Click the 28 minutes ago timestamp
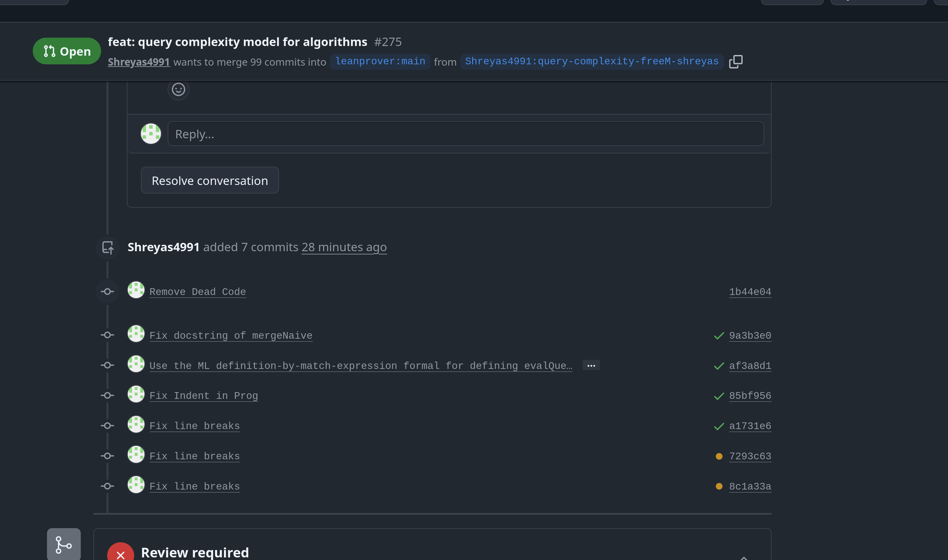948x560 pixels. click(344, 247)
